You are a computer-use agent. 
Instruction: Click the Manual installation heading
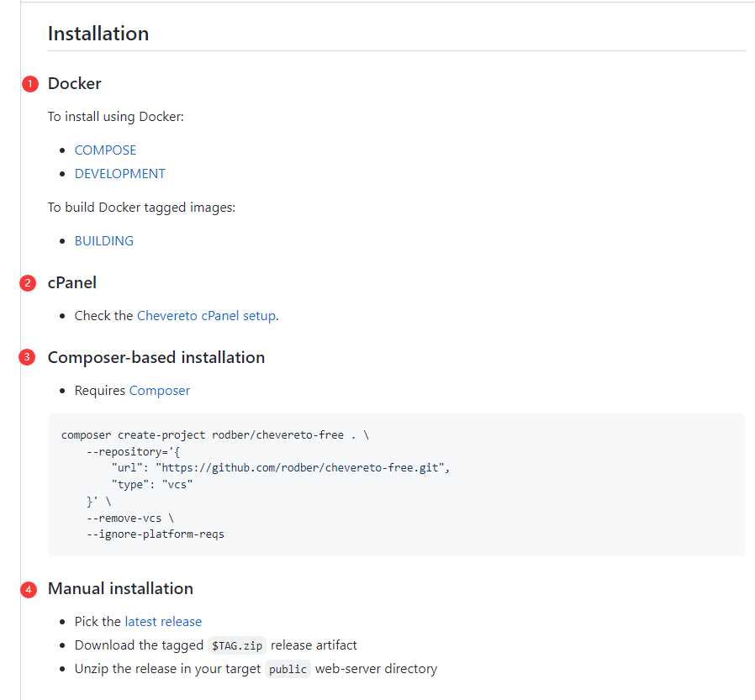(120, 589)
